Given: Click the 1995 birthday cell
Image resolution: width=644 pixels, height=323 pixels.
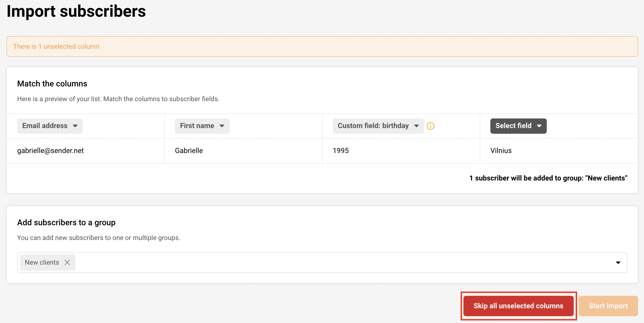Looking at the screenshot, I should [x=341, y=151].
